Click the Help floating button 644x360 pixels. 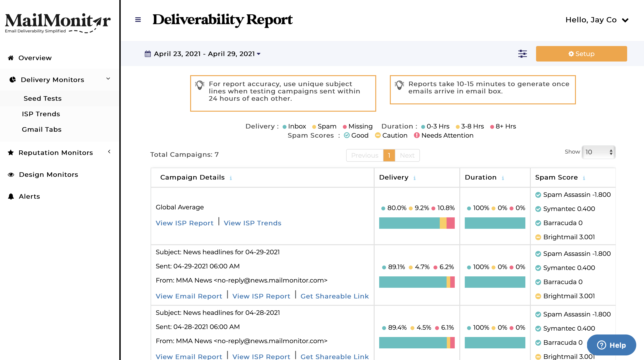coord(611,345)
